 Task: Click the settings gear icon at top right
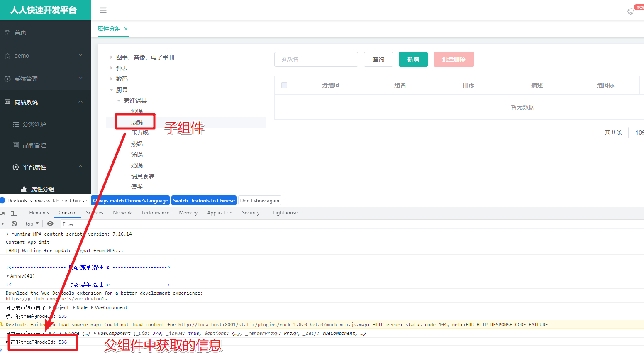(x=630, y=11)
